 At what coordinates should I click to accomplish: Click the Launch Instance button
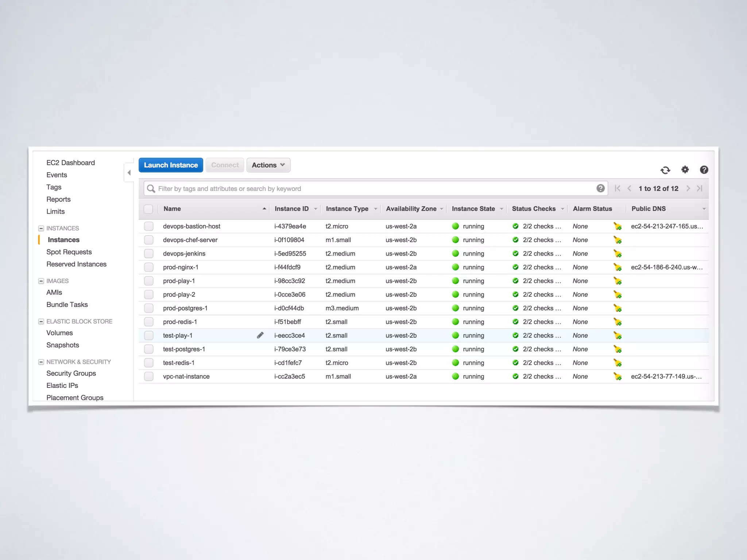click(171, 165)
